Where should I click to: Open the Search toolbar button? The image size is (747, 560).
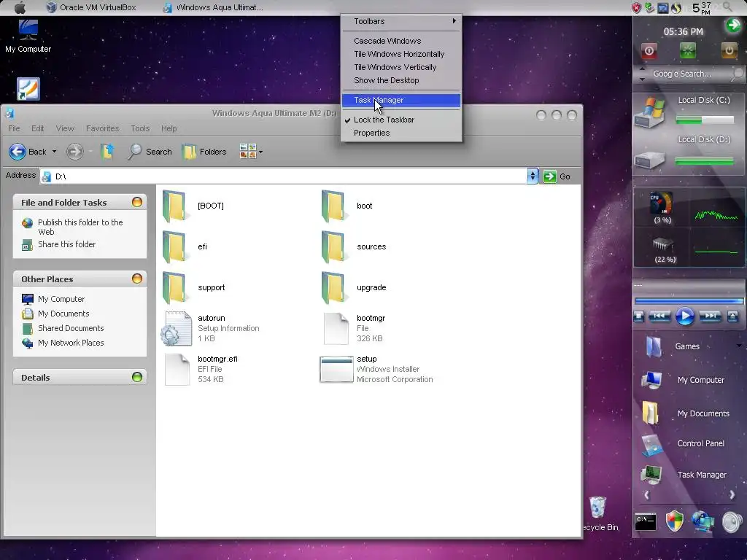[149, 152]
